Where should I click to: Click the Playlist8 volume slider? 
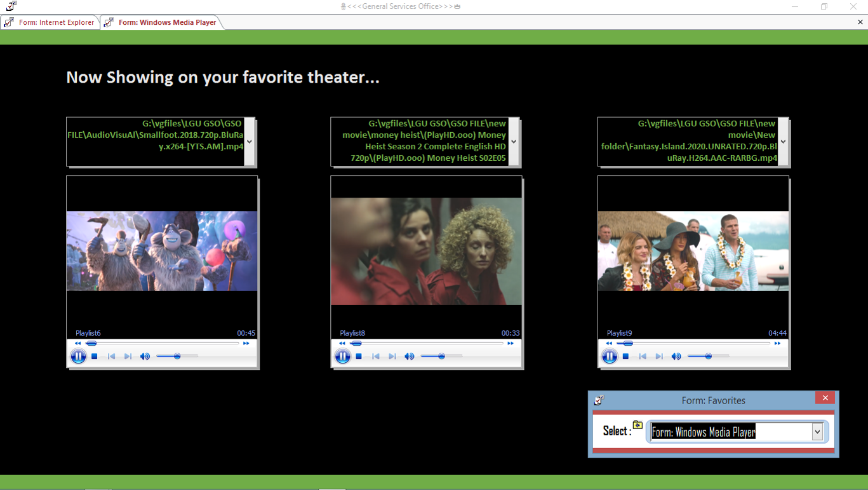441,357
